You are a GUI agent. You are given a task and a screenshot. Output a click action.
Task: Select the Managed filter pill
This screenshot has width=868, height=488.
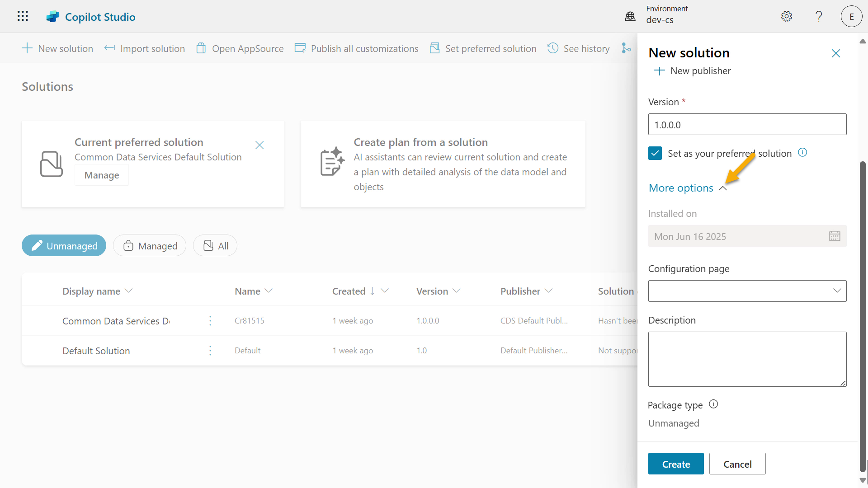pyautogui.click(x=150, y=245)
